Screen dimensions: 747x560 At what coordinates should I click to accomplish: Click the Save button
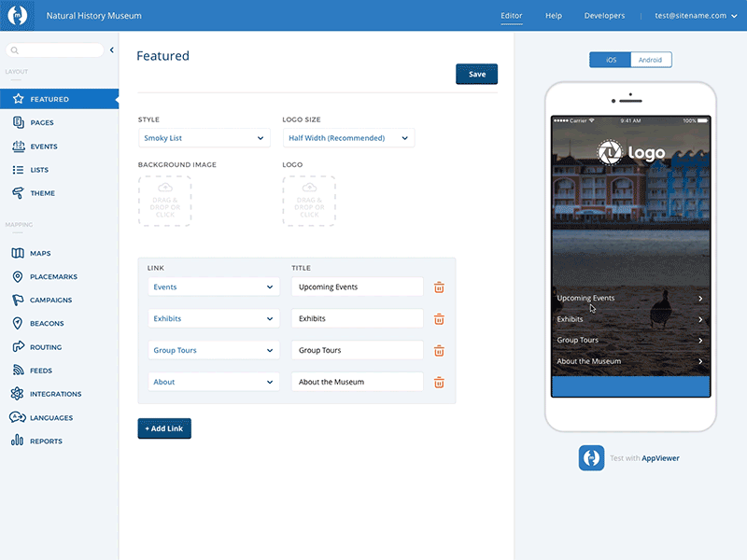click(x=476, y=74)
